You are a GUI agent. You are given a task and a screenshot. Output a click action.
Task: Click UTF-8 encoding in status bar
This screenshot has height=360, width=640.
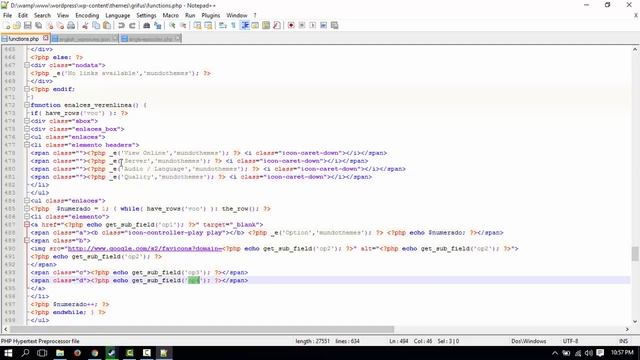570,341
